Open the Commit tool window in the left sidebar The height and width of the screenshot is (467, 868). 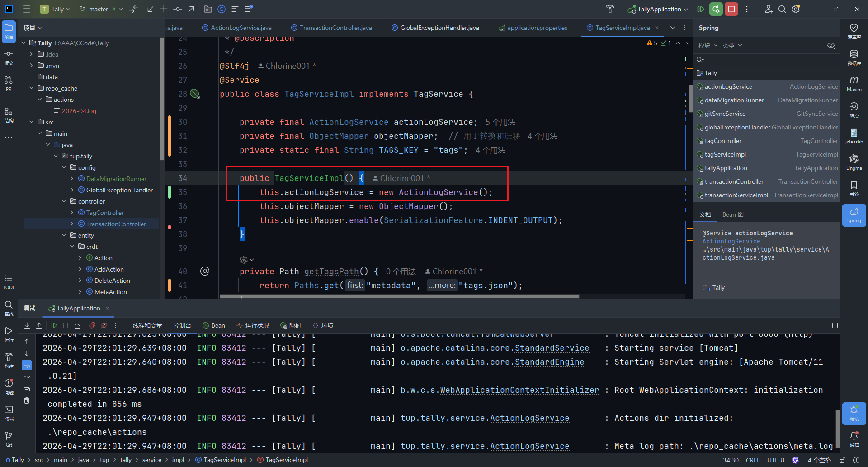[x=9, y=57]
